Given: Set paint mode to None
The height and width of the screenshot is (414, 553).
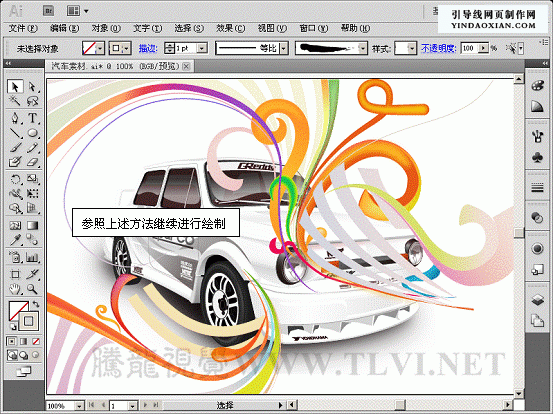Looking at the screenshot, I should [36, 341].
